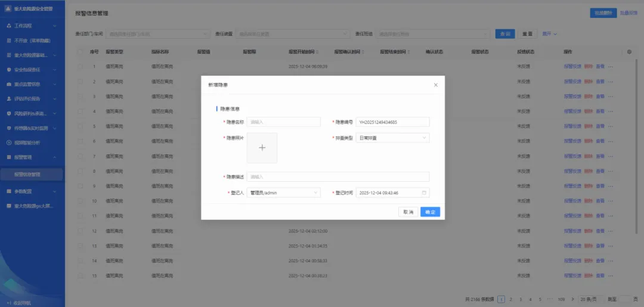Open the 责任装置 filter dropdown
Screen dimensions: 644x307
[x=293, y=34]
